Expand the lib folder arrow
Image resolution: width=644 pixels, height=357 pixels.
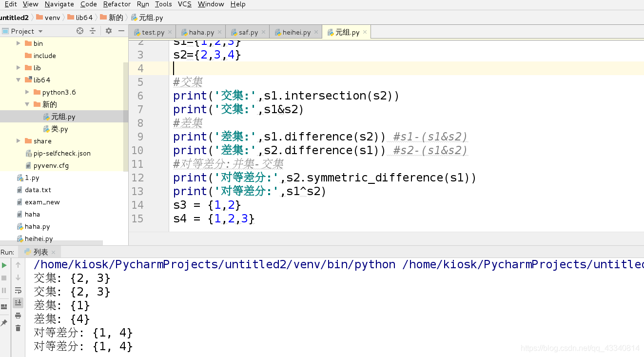(x=19, y=68)
